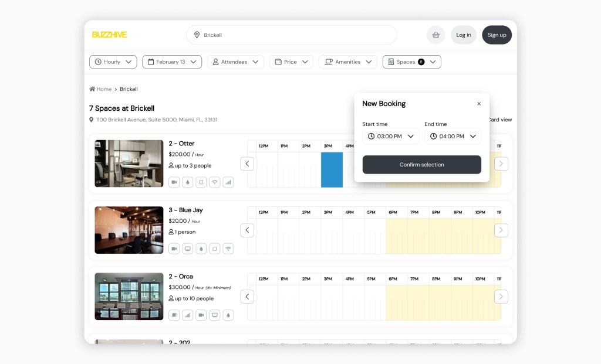Open the shopping basket icon

(x=436, y=35)
